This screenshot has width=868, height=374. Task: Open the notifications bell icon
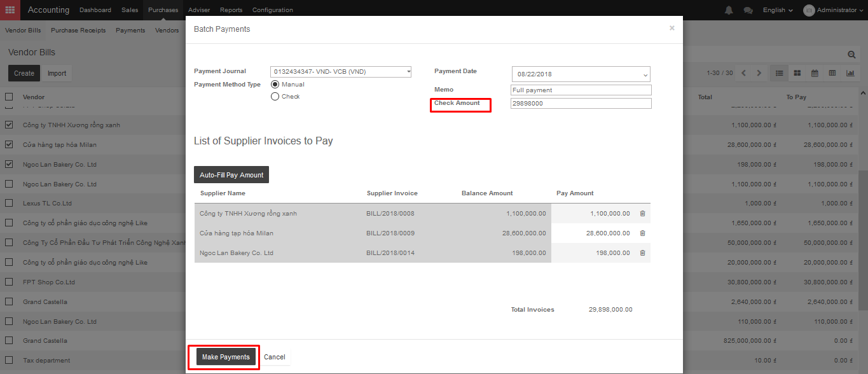(729, 10)
